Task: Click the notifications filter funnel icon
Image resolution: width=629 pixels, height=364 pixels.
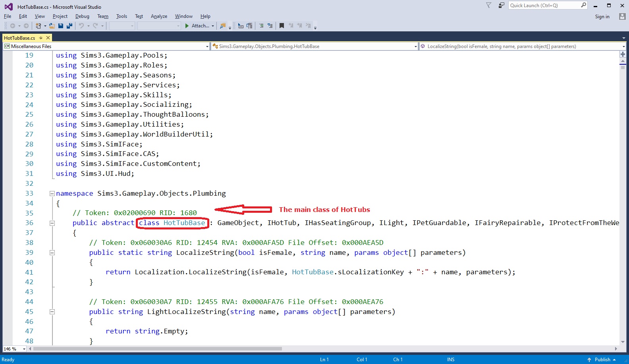Action: tap(489, 5)
